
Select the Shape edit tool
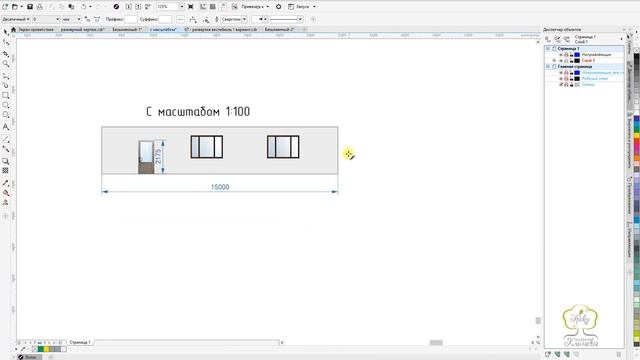coord(6,42)
